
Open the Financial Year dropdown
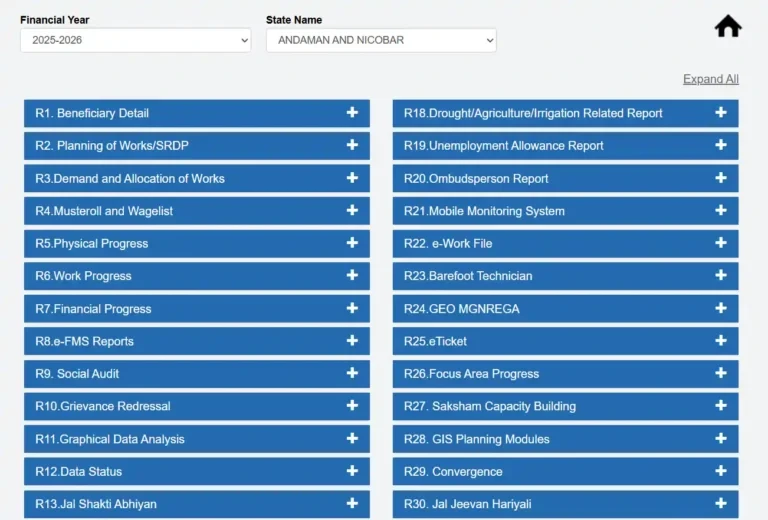[x=136, y=40]
